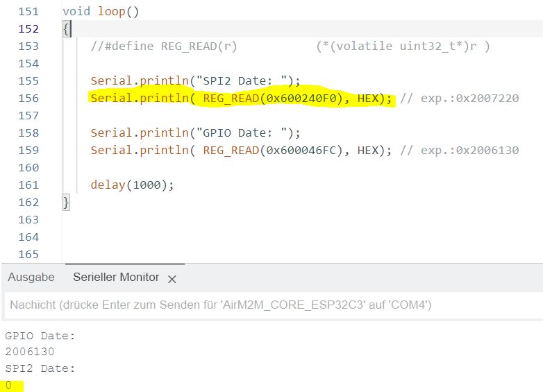Click line number 159

pyautogui.click(x=28, y=150)
